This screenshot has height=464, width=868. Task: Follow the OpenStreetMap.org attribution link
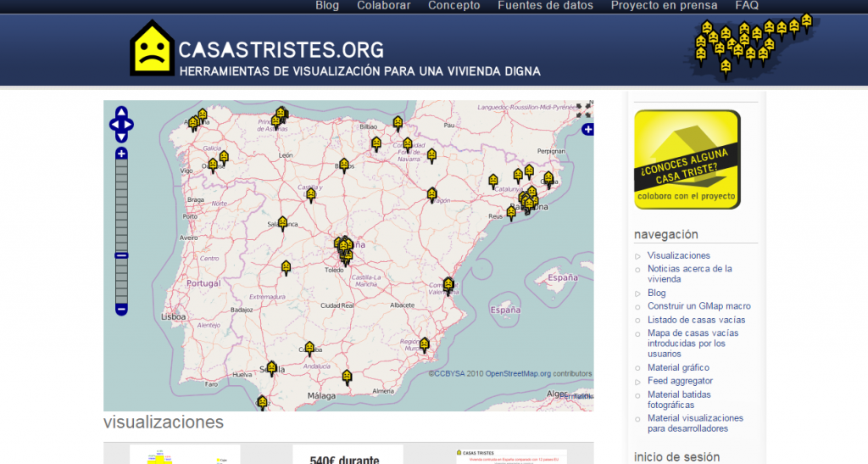518,374
